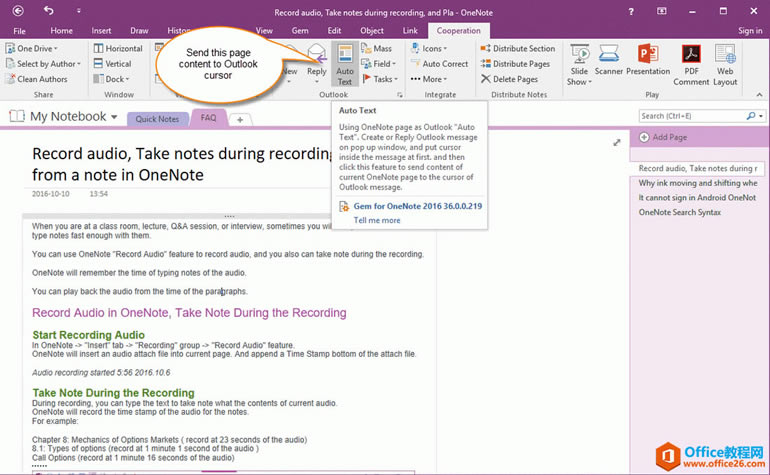
Task: Click Delete Pages in Distribute Notes
Action: [x=509, y=79]
